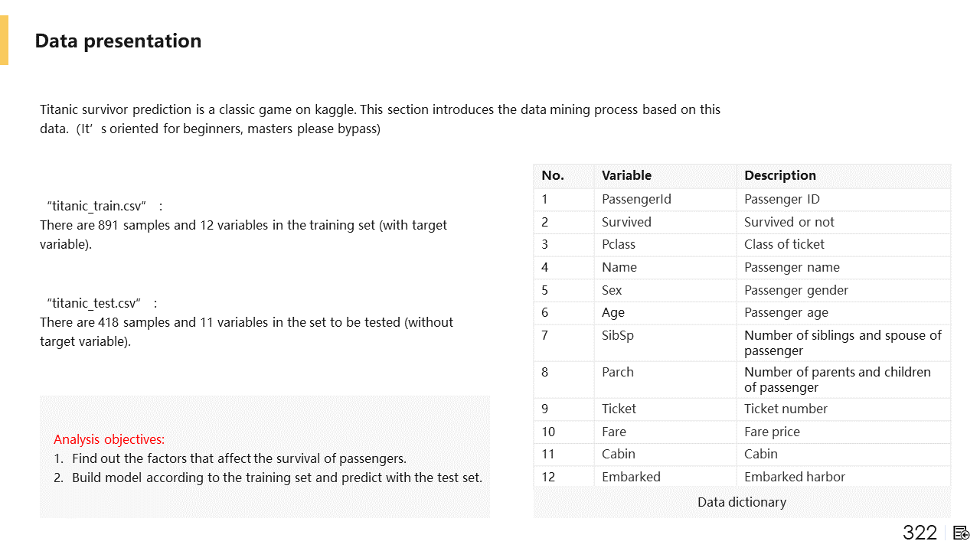Image resolution: width=980 pixels, height=551 pixels.
Task: Click the "Data dictionary" table caption
Action: [x=741, y=503]
